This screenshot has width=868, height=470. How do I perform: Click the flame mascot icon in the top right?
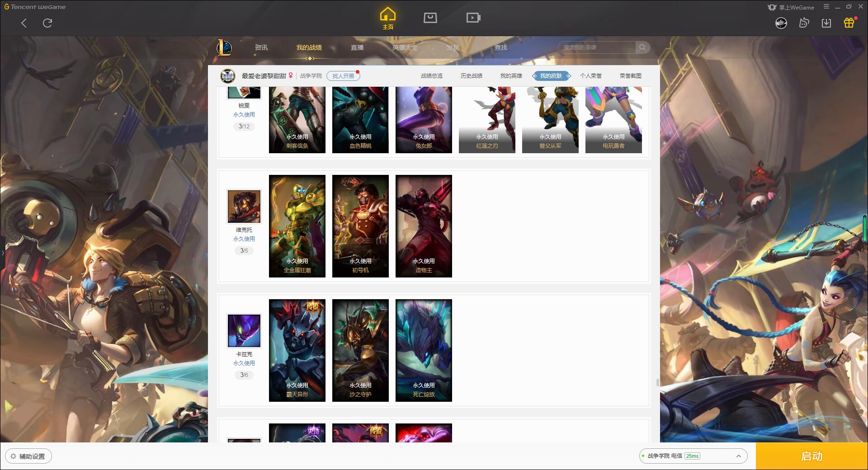[x=804, y=23]
